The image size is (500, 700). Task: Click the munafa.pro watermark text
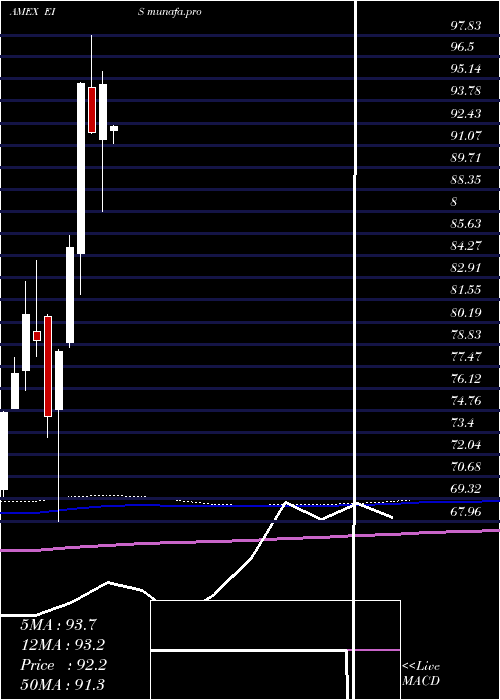(x=169, y=11)
